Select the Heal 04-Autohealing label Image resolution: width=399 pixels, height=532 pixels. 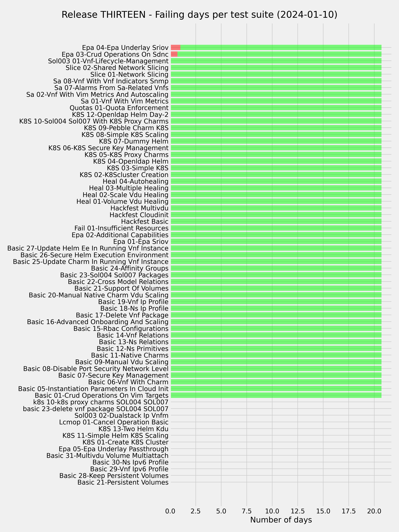136,181
